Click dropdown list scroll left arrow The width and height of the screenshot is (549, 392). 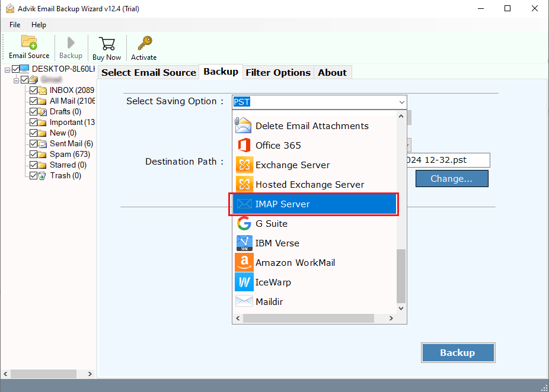[238, 318]
